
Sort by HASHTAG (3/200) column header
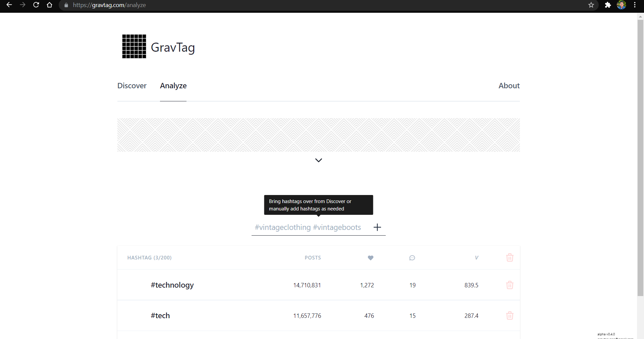click(149, 258)
